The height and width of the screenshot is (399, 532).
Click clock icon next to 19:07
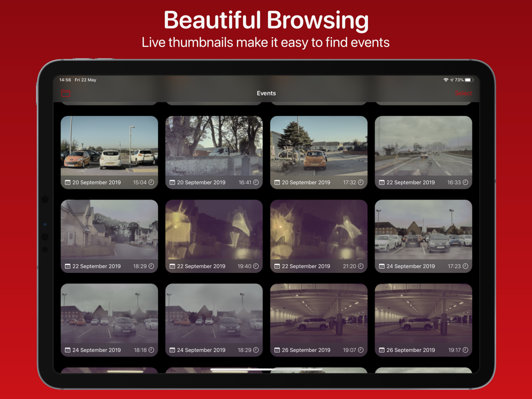point(361,350)
